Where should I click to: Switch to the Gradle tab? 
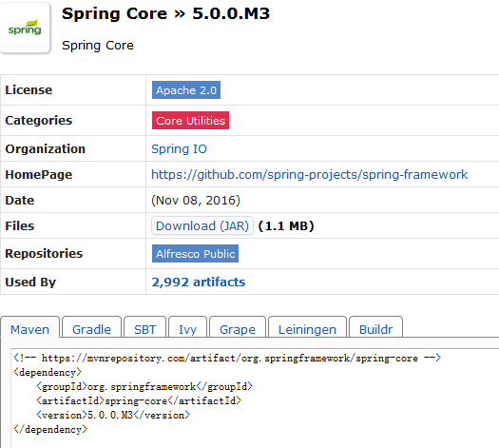pos(91,329)
